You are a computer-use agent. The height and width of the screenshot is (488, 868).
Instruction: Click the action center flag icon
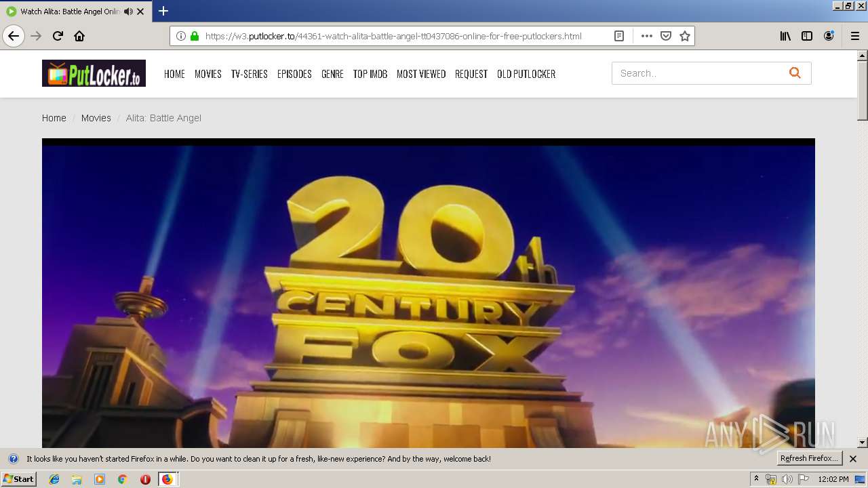tap(804, 479)
